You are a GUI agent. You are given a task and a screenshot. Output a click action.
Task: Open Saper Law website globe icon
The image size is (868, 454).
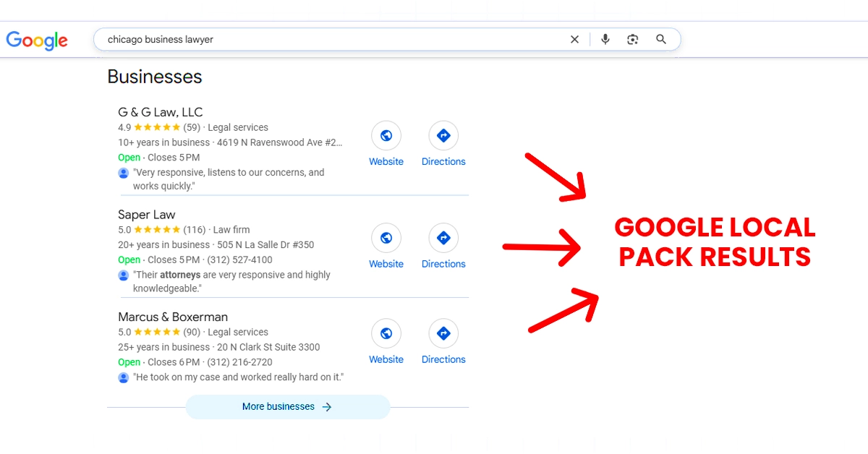(x=386, y=238)
